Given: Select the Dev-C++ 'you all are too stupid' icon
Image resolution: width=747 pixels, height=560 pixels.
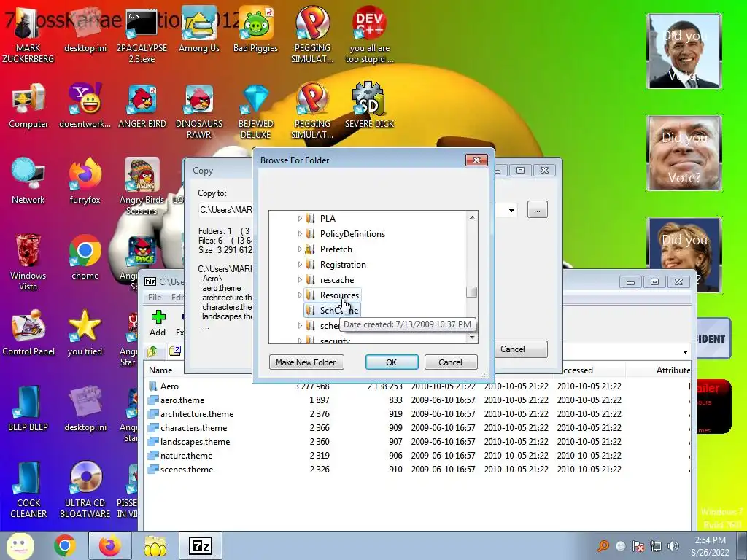Looking at the screenshot, I should click(x=369, y=36).
